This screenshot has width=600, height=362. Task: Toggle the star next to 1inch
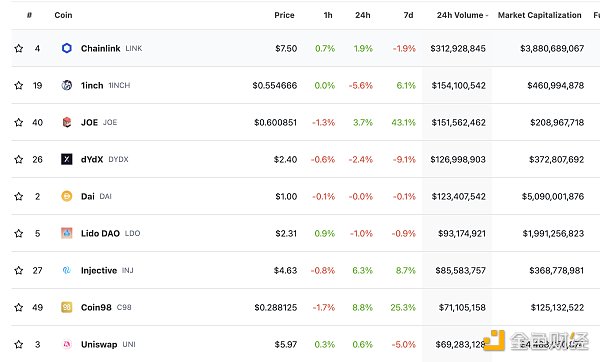click(18, 85)
